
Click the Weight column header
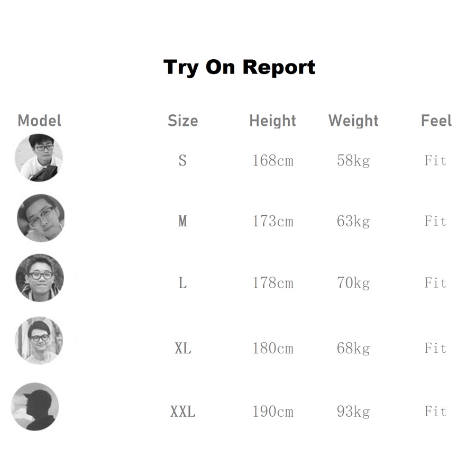pos(353,121)
